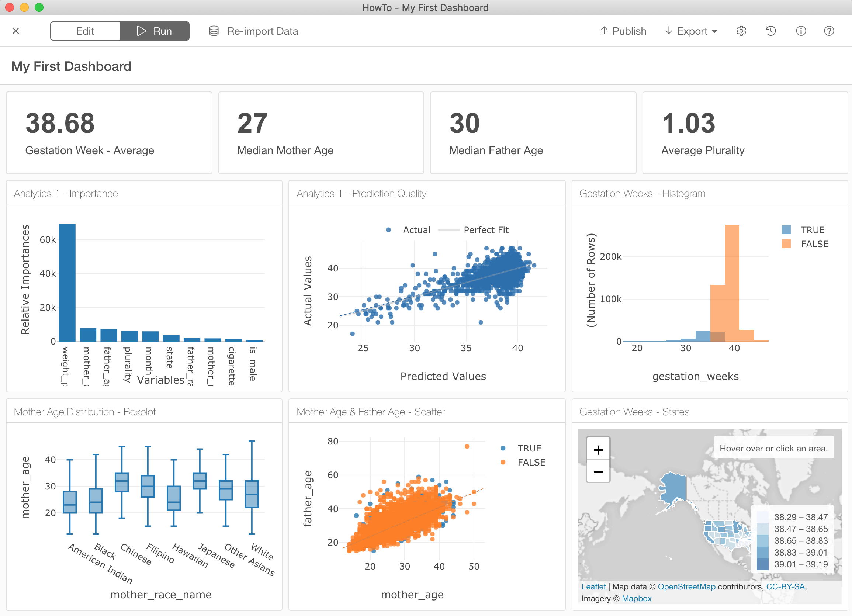Click Alaska on the states map
This screenshot has width=852, height=616.
tap(674, 488)
